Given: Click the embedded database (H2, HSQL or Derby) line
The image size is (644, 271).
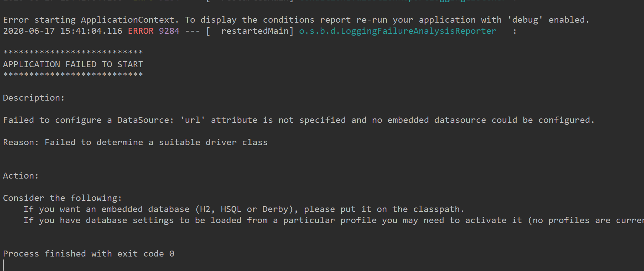Looking at the screenshot, I should click(244, 209).
